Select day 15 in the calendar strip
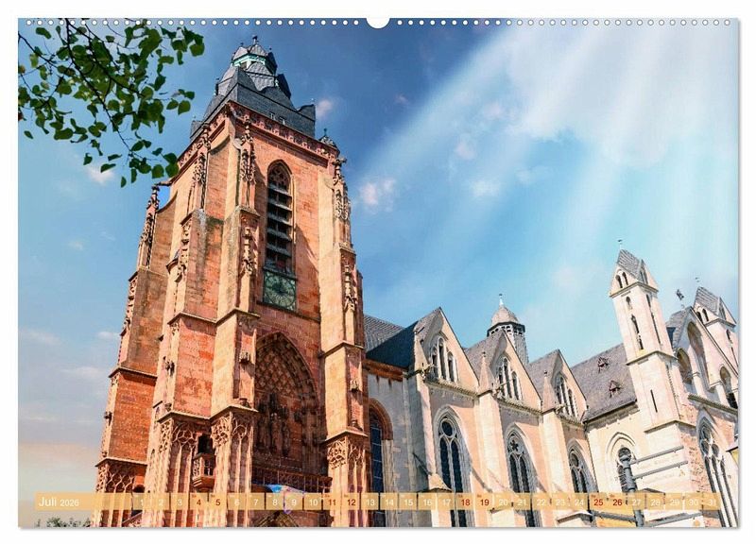Image resolution: width=756 pixels, height=545 pixels. coord(408,502)
